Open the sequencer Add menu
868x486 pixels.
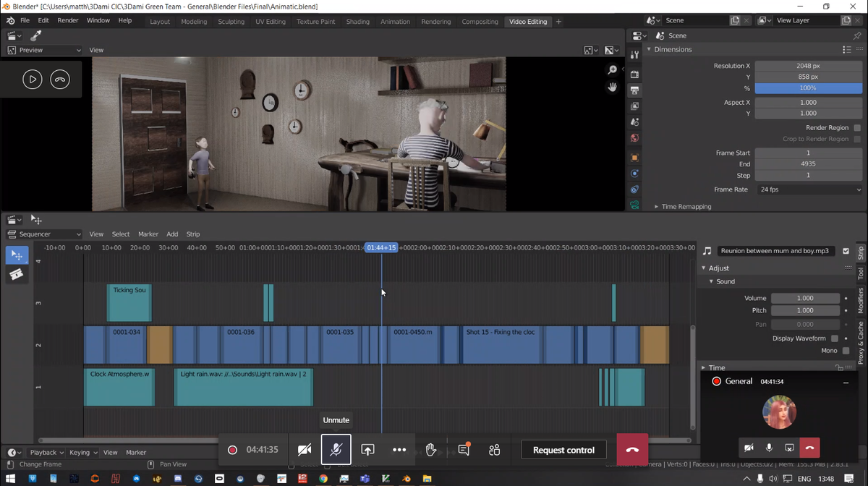click(x=172, y=234)
